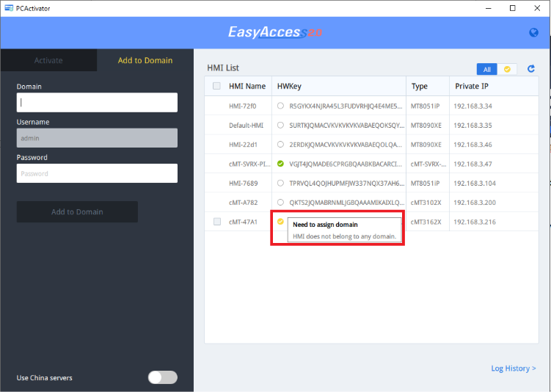
Task: Focus the Domain input field
Action: 97,102
